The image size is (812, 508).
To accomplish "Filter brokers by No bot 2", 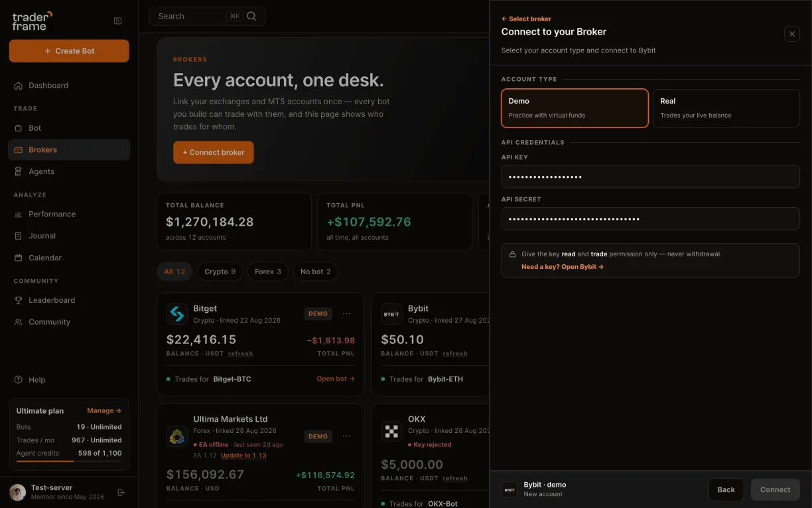I will pos(316,272).
